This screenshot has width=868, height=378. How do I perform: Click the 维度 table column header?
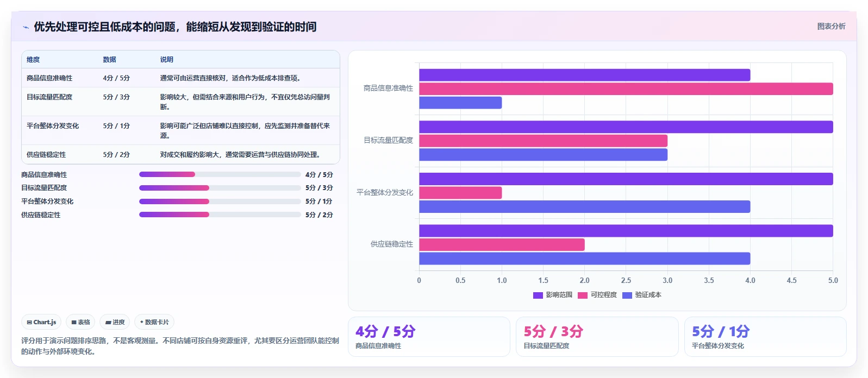point(33,60)
